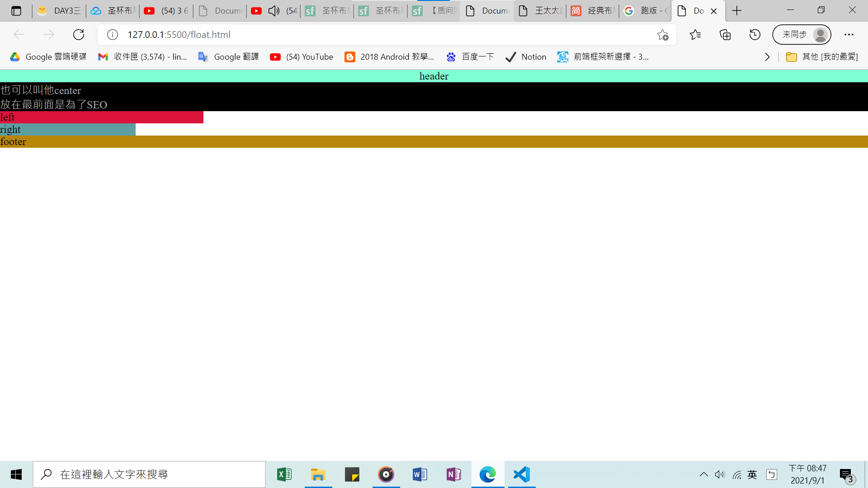The image size is (868, 488).
Task: Open browser History icon
Action: click(x=755, y=35)
